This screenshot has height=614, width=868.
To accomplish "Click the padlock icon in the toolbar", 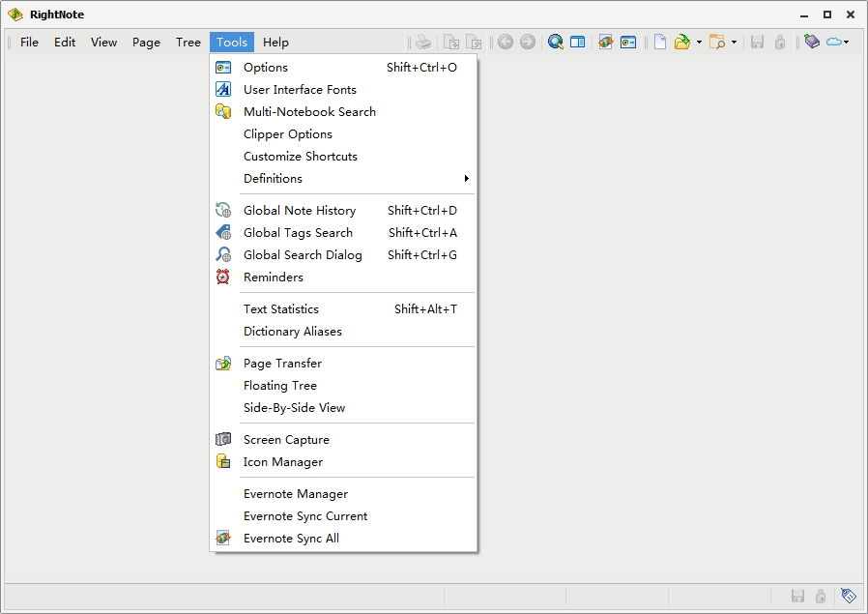I will [x=780, y=43].
